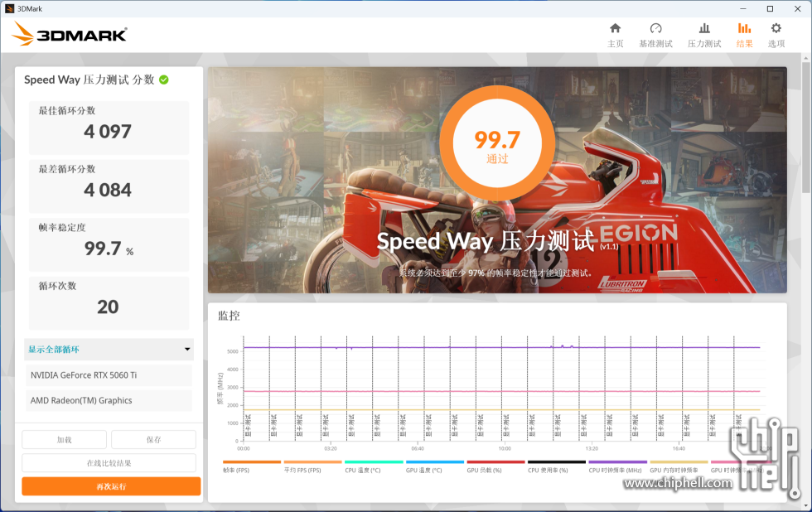This screenshot has width=812, height=512.
Task: Click the orange 再次运行 run again button
Action: tap(111, 486)
